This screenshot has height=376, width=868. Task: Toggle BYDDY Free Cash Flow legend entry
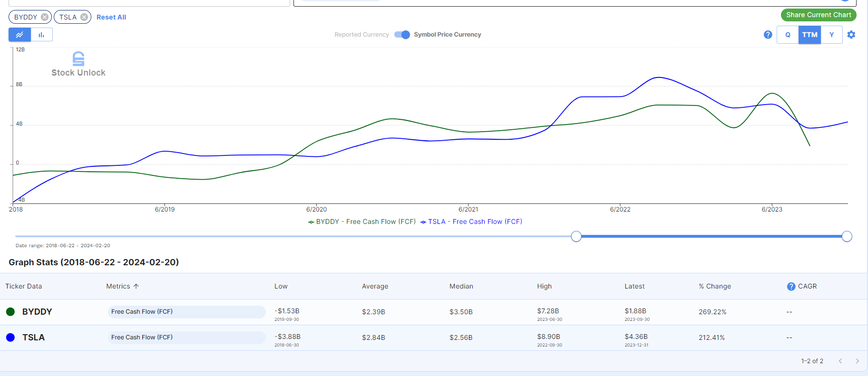[x=362, y=222]
